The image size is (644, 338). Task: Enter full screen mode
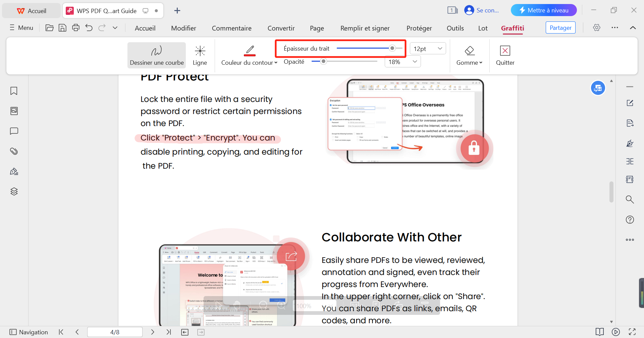[x=632, y=332]
